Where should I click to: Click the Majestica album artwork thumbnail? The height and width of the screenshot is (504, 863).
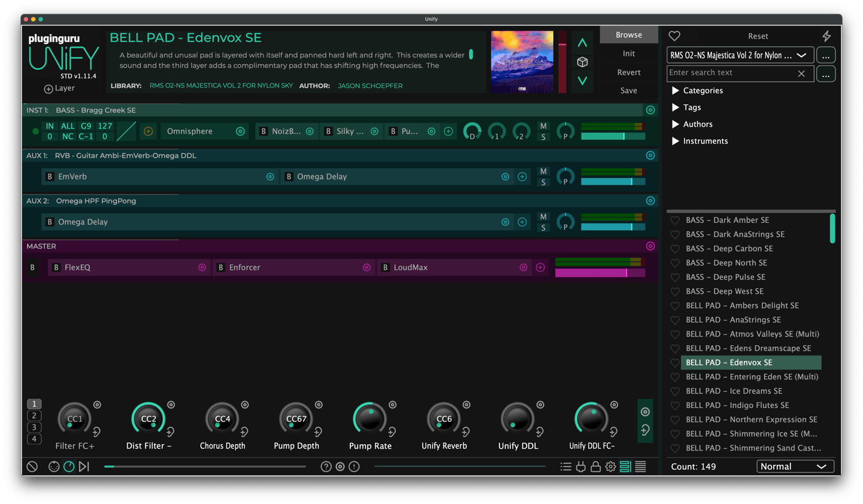(522, 62)
